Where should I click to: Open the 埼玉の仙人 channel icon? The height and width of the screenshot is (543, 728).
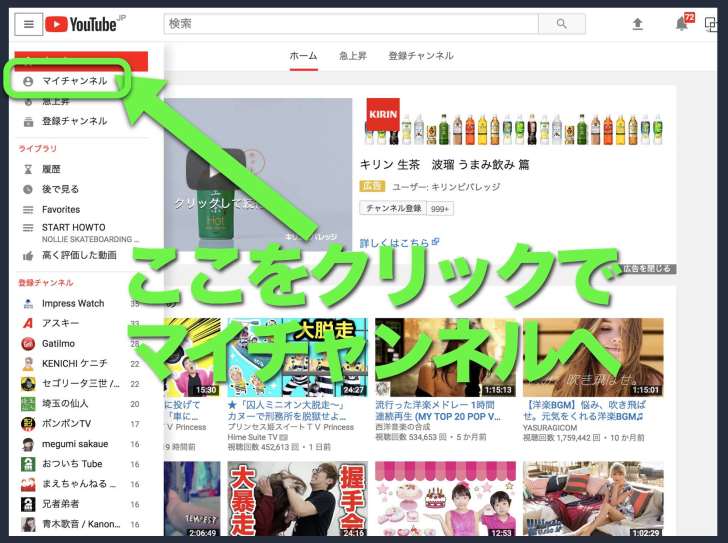pyautogui.click(x=28, y=404)
